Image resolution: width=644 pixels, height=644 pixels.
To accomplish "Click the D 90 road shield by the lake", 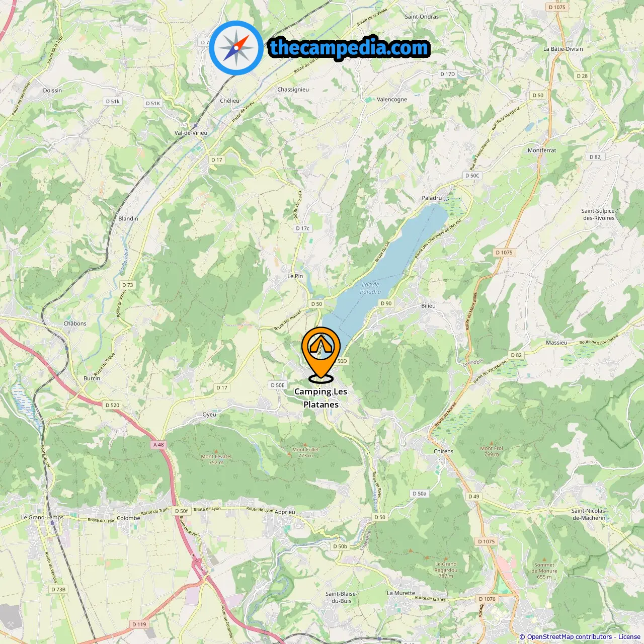I will tap(386, 303).
